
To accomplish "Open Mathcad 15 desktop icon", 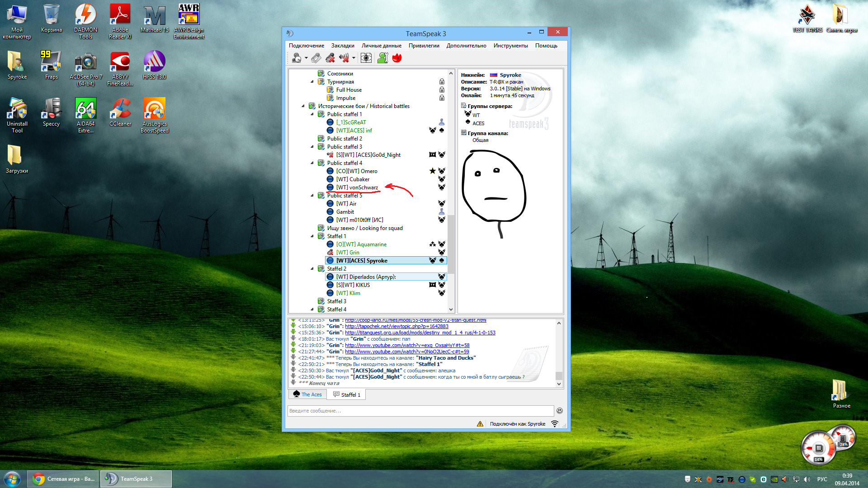I will coord(154,19).
